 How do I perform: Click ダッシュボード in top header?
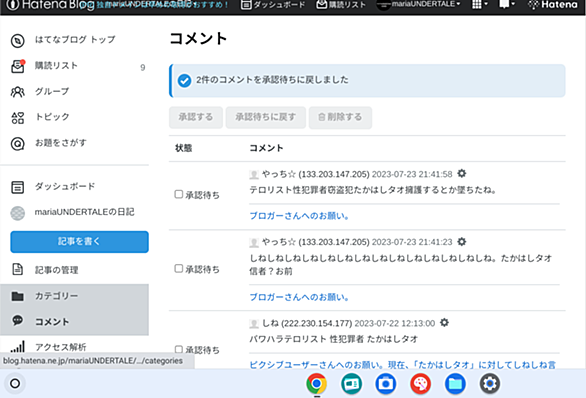pos(273,5)
